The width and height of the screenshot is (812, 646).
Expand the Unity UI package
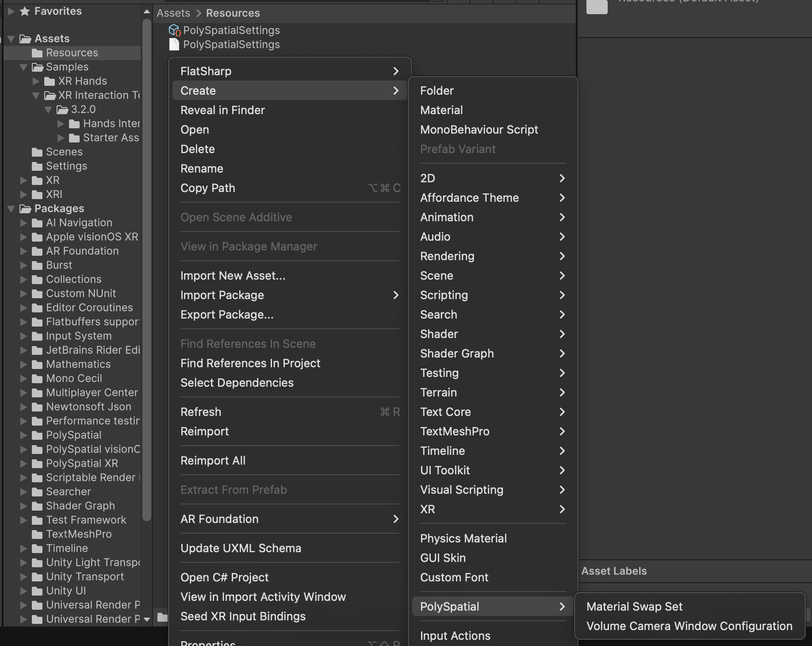click(x=24, y=591)
